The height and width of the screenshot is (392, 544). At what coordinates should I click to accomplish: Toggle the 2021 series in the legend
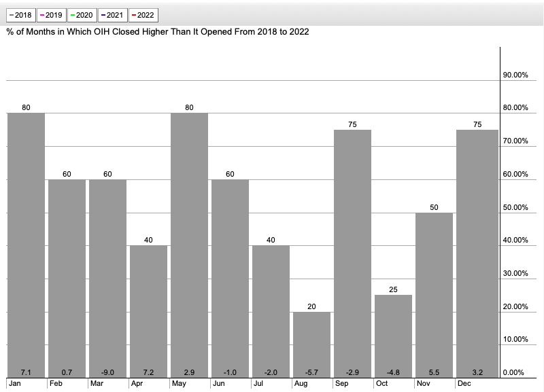[x=112, y=15]
